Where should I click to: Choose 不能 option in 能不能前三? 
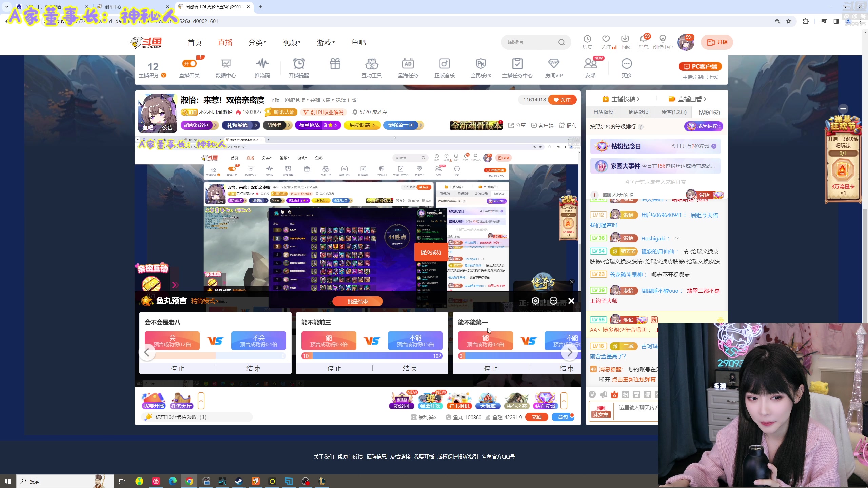[x=415, y=341]
